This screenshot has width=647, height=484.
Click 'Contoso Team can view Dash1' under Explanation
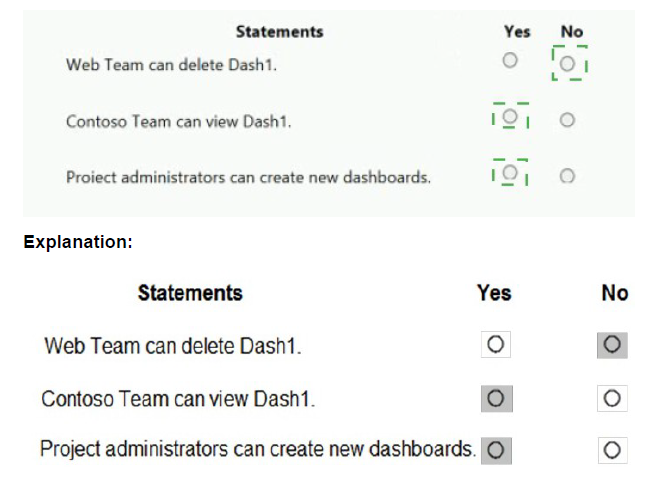[178, 399]
